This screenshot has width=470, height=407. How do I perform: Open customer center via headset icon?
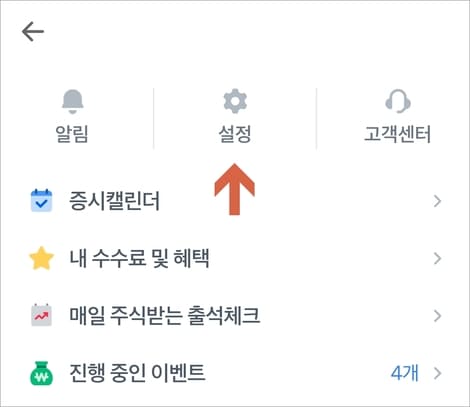[398, 101]
